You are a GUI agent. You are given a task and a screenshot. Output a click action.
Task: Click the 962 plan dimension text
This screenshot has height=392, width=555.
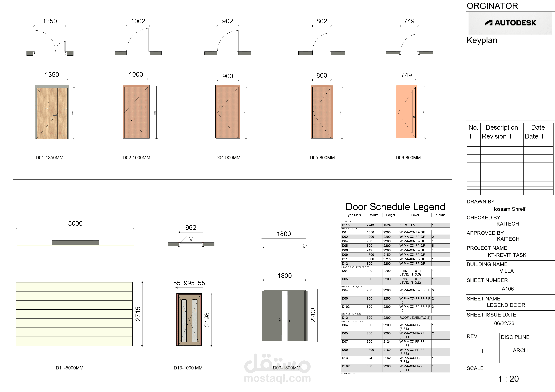[191, 227]
